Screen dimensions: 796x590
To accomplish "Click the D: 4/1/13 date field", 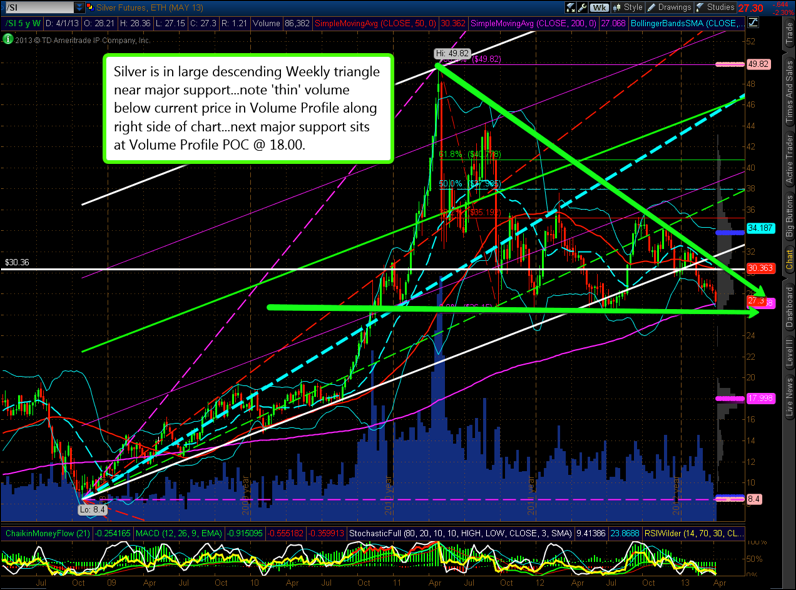I will pyautogui.click(x=62, y=23).
